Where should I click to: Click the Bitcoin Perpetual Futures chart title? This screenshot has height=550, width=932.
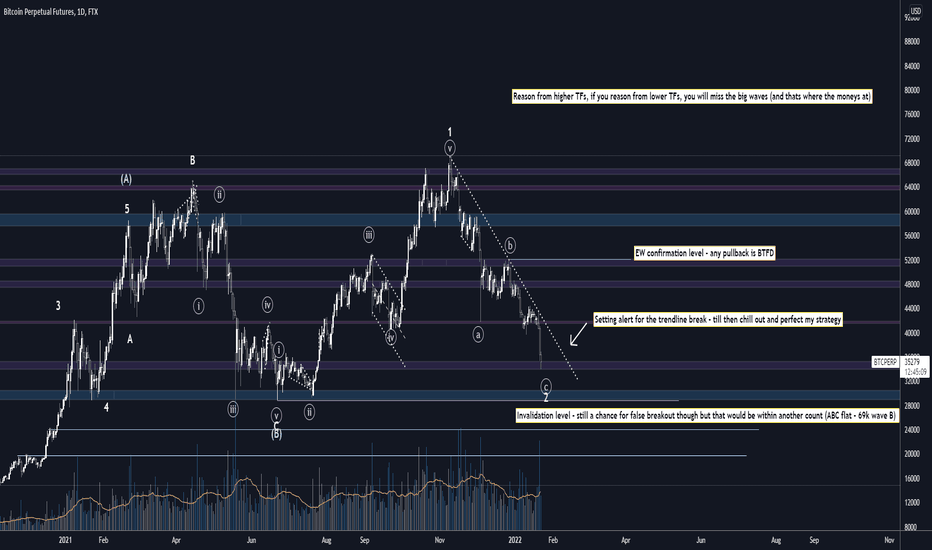(51, 12)
